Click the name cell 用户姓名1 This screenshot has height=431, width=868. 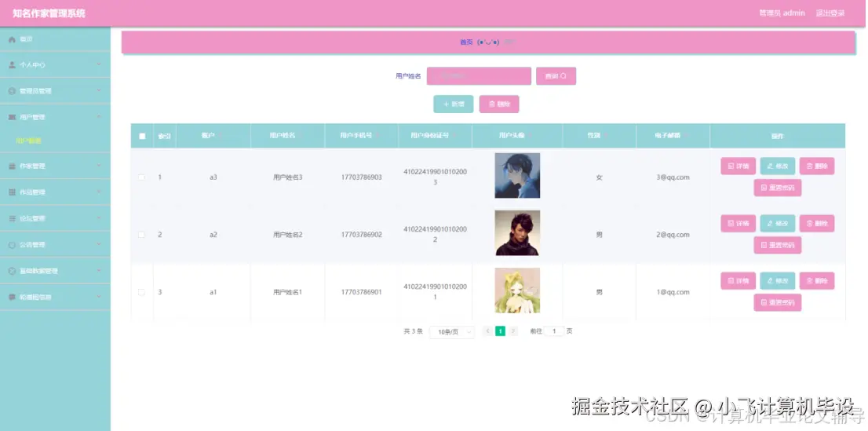click(x=288, y=292)
